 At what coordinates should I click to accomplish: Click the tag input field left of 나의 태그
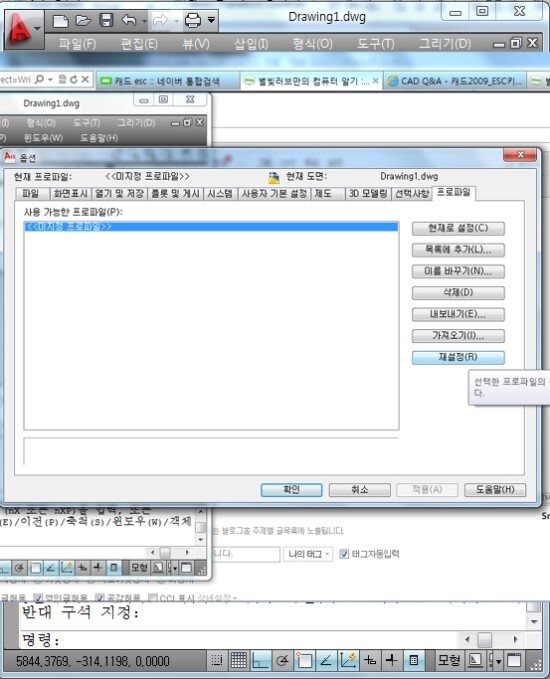[246, 554]
